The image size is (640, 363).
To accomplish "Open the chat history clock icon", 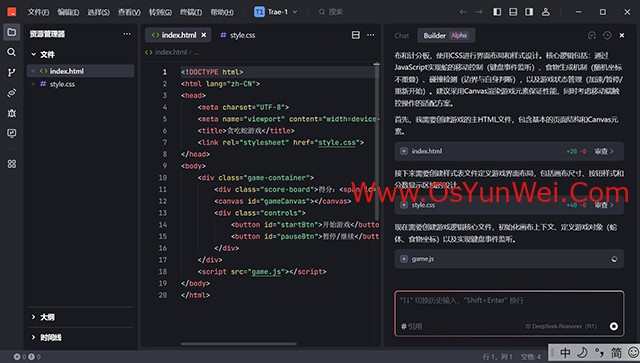I will [x=607, y=36].
